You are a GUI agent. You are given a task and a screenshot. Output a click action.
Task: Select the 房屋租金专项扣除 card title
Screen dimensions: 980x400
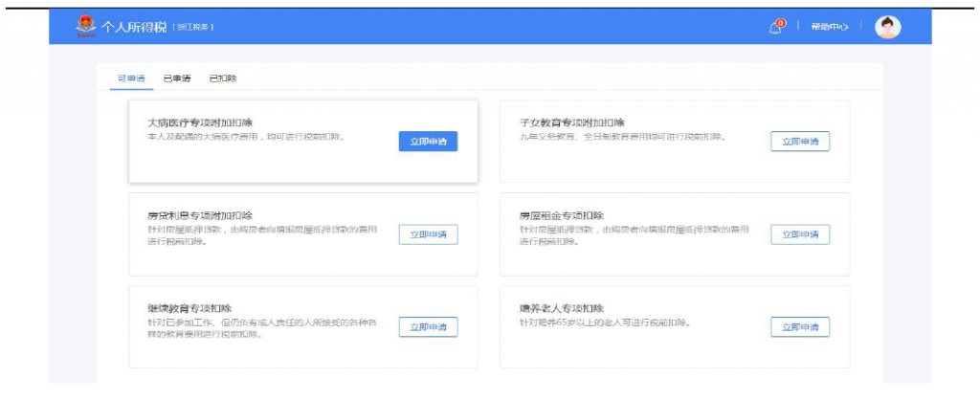point(562,215)
